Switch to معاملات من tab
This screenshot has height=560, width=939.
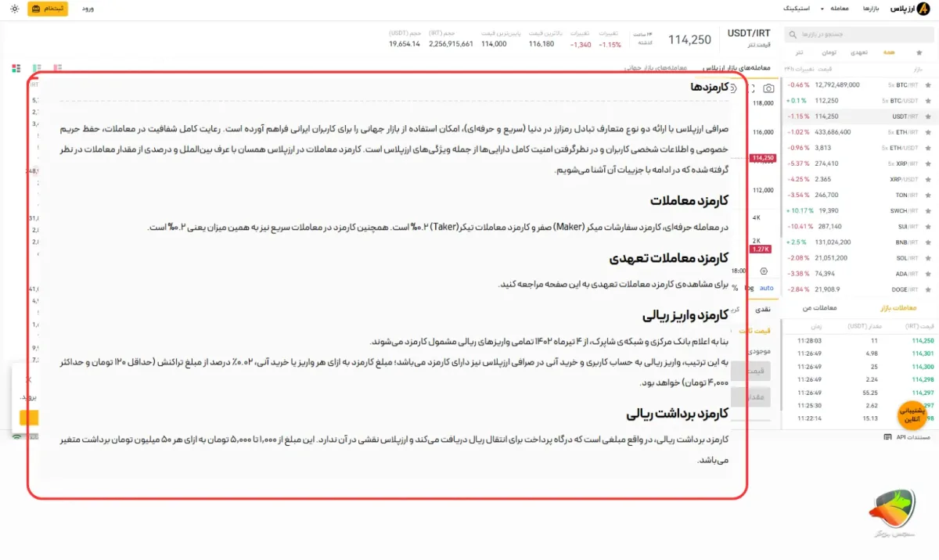[821, 308]
